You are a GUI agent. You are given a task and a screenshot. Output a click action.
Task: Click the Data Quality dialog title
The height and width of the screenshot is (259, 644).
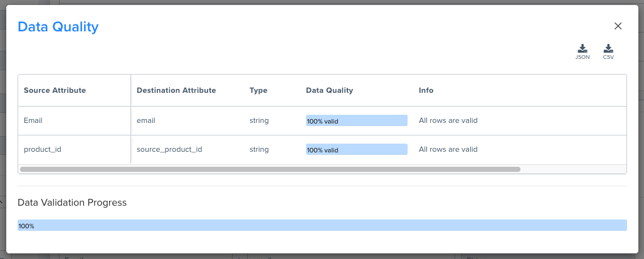point(58,27)
